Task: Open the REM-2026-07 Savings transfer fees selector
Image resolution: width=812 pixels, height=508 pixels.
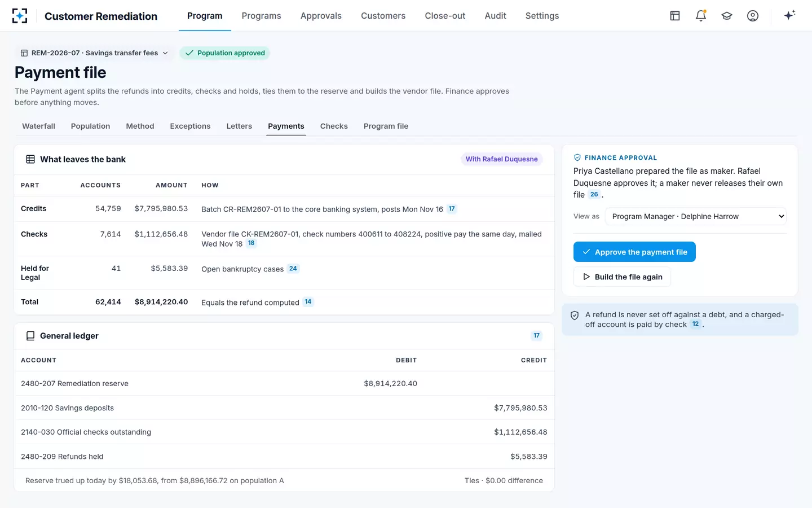Action: pyautogui.click(x=94, y=53)
